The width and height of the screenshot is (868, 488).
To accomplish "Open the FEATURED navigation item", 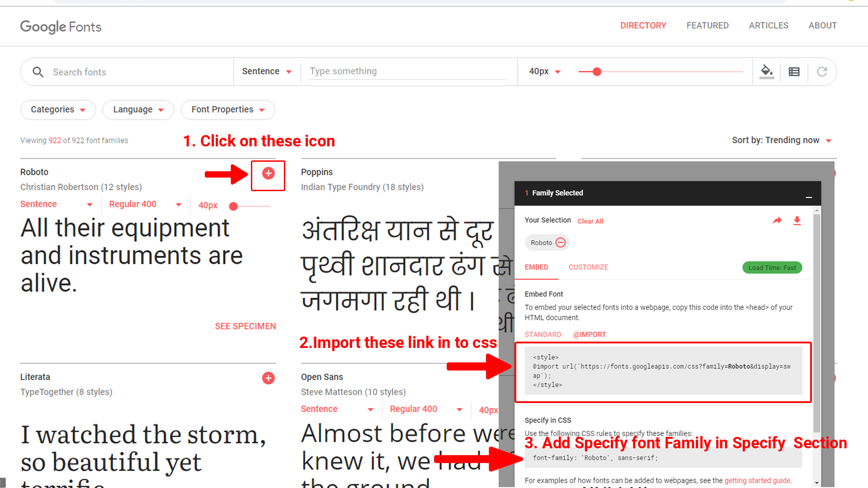I will [708, 26].
